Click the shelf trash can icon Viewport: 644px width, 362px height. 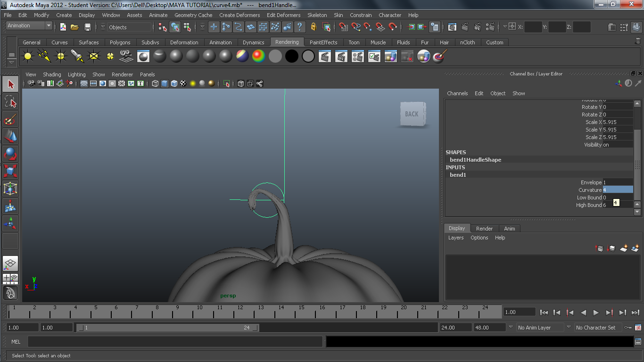pos(638,41)
